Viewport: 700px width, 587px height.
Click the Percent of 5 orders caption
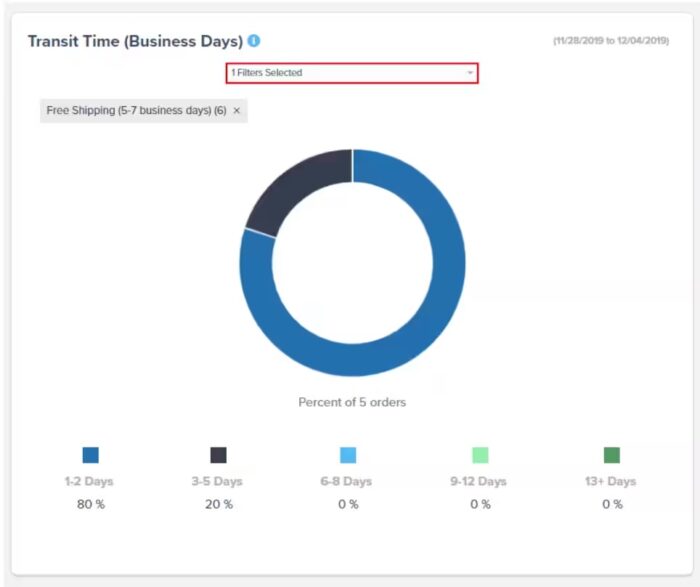352,402
